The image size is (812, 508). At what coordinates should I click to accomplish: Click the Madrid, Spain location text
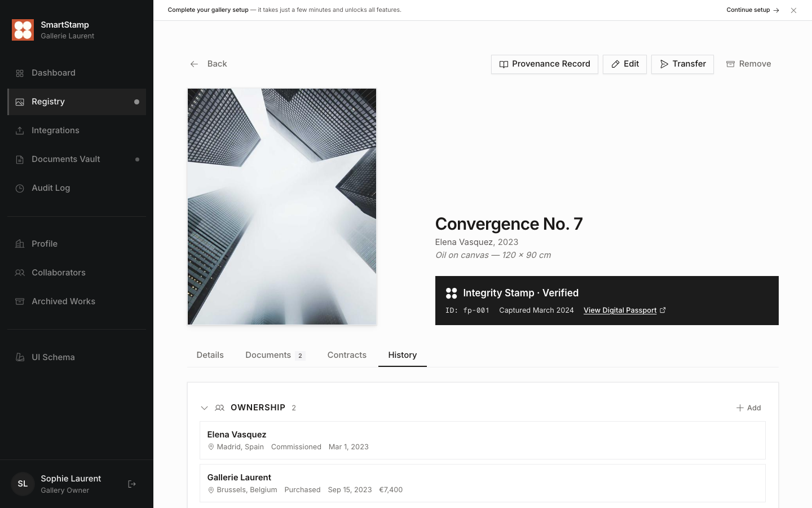(x=240, y=446)
